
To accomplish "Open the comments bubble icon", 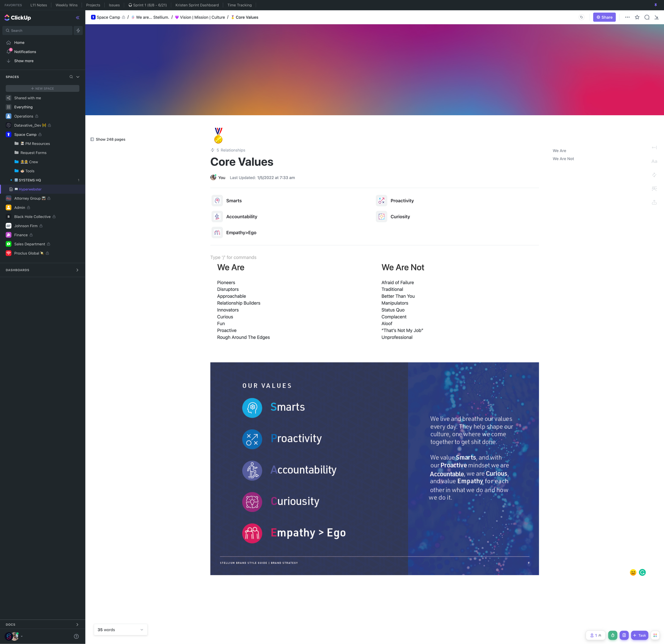I will click(647, 17).
